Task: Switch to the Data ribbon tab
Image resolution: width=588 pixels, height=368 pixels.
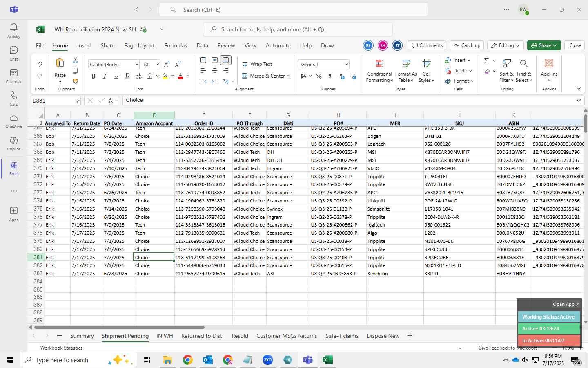Action: click(202, 45)
